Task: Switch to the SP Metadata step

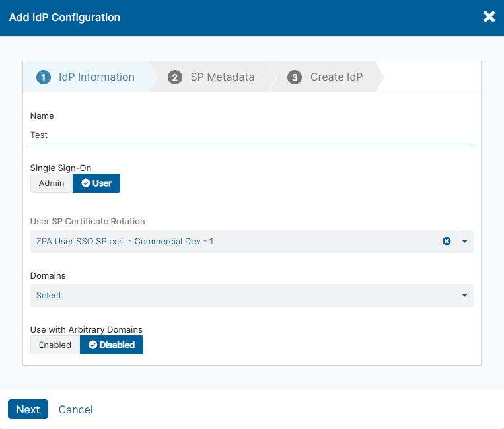Action: click(x=222, y=77)
